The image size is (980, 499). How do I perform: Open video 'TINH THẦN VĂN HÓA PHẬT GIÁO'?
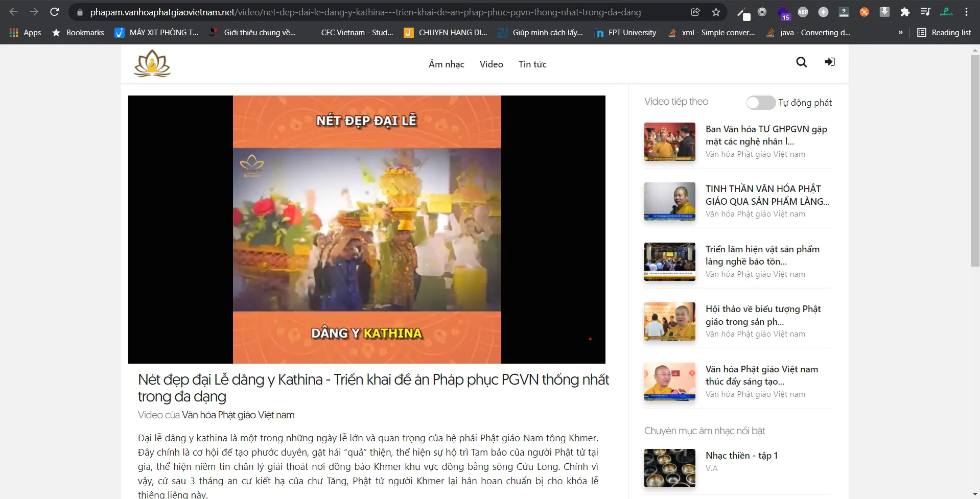click(767, 195)
